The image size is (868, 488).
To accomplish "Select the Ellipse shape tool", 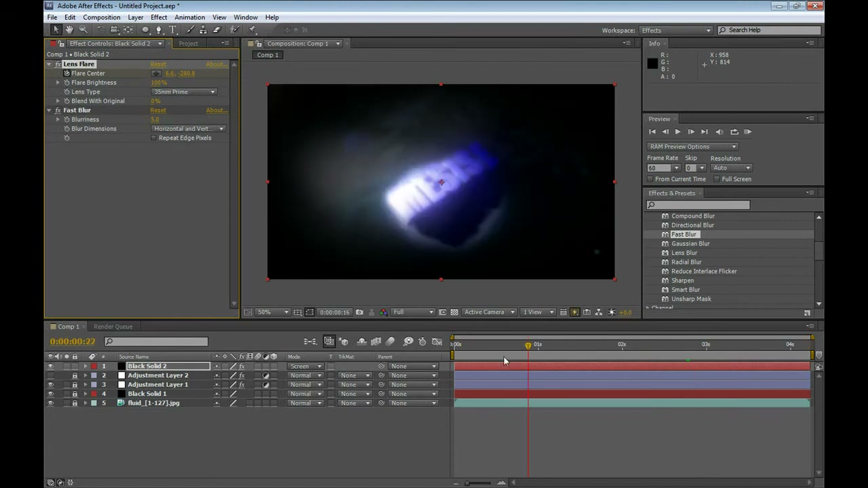I will (x=145, y=30).
